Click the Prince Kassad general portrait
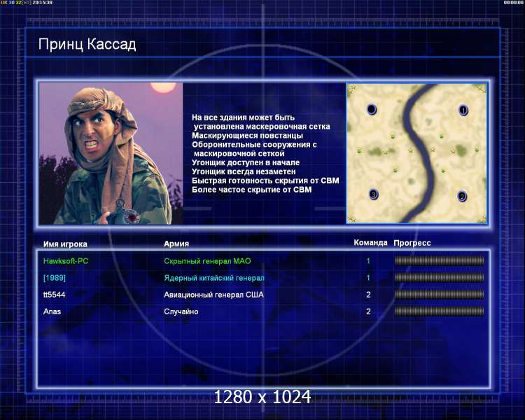The height and width of the screenshot is (420, 525). [111, 153]
